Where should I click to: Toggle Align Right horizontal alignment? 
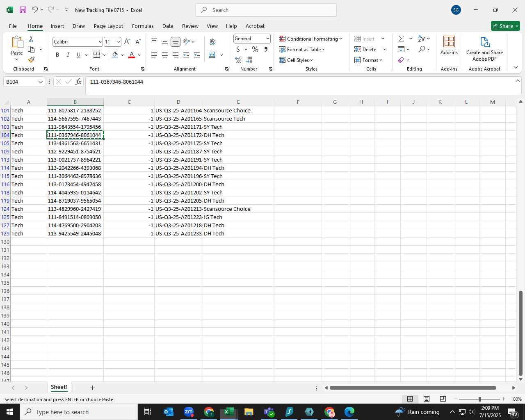(176, 55)
